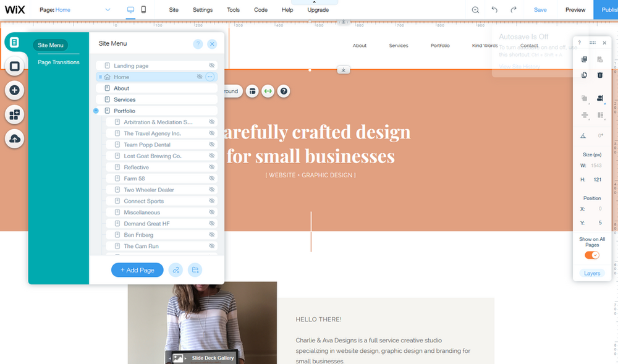
Task: Select the desktop editor icon
Action: pyautogui.click(x=129, y=9)
